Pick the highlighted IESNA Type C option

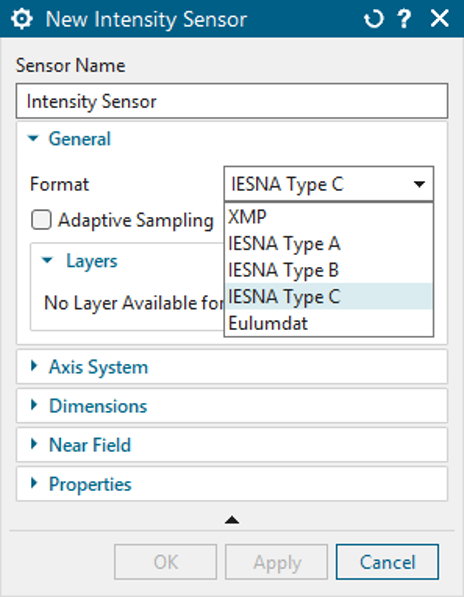pos(328,297)
